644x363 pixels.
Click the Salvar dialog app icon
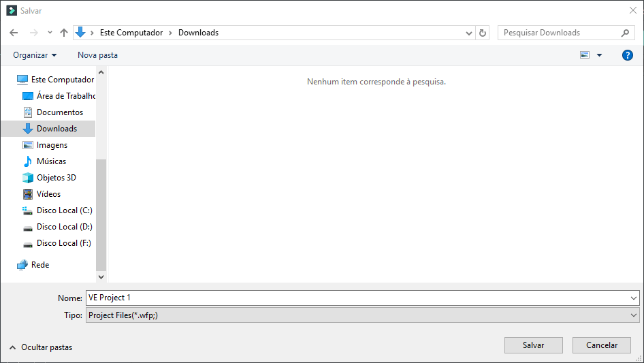click(x=12, y=11)
